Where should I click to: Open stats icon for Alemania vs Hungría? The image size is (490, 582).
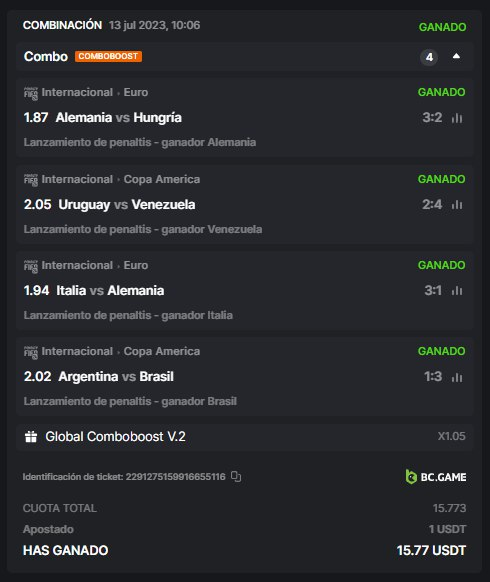click(457, 118)
